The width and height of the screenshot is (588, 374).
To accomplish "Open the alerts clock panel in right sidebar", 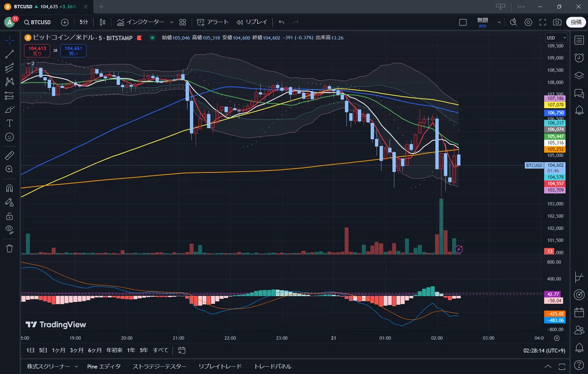I will pos(579,58).
